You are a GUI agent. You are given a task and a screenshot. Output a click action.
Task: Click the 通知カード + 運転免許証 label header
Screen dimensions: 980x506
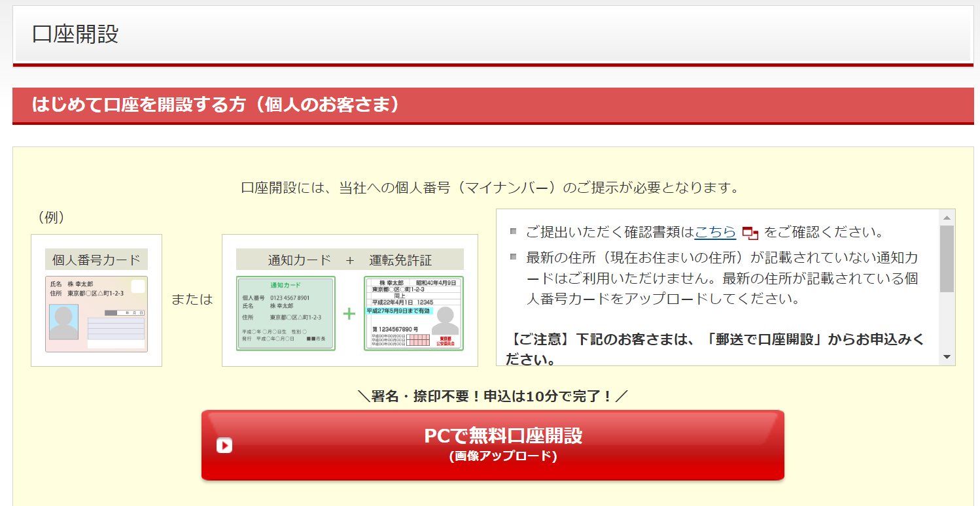349,260
